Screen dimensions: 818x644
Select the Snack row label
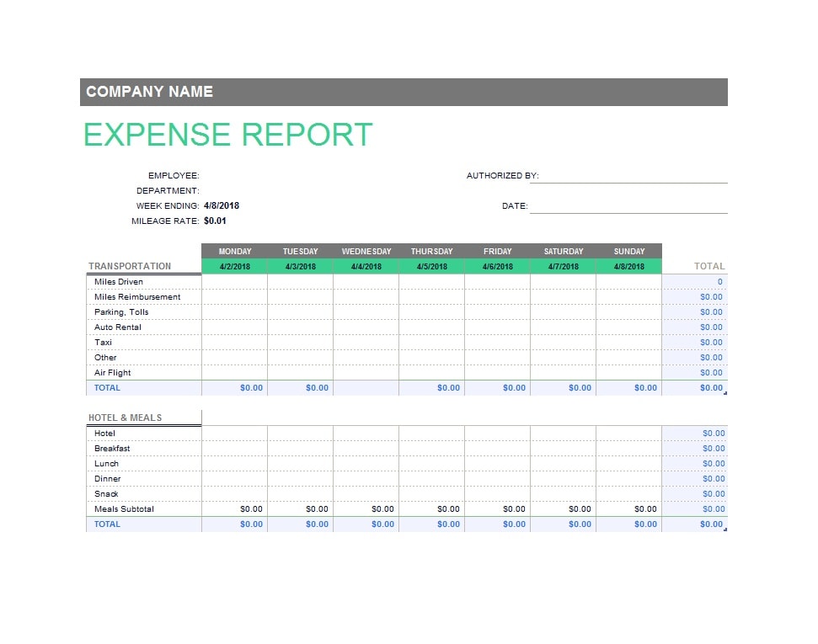(106, 494)
